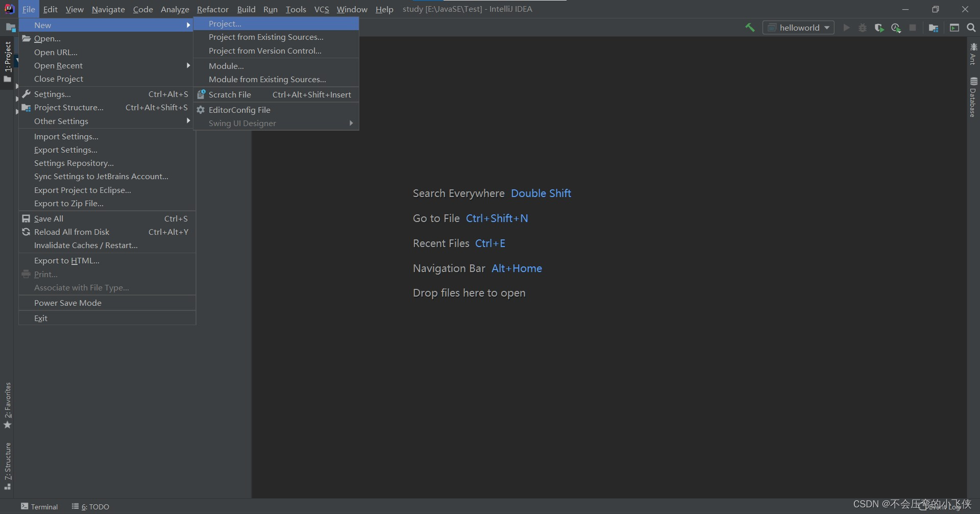Click Export to Zip File...

(106, 203)
